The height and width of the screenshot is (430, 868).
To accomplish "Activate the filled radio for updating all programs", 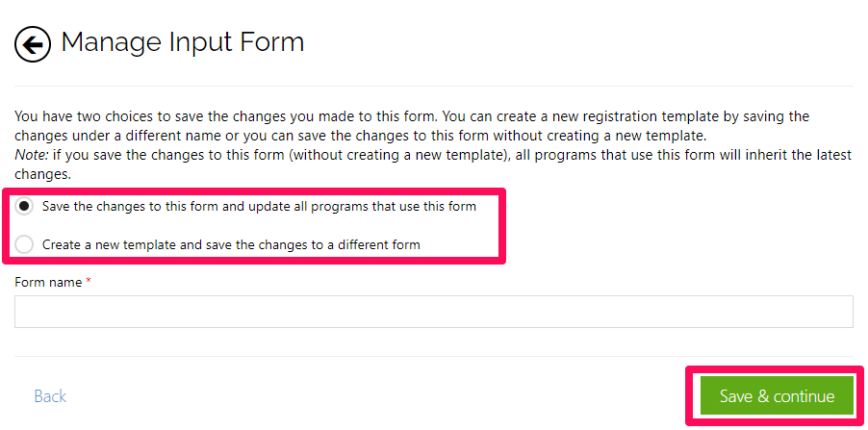I will (x=24, y=207).
